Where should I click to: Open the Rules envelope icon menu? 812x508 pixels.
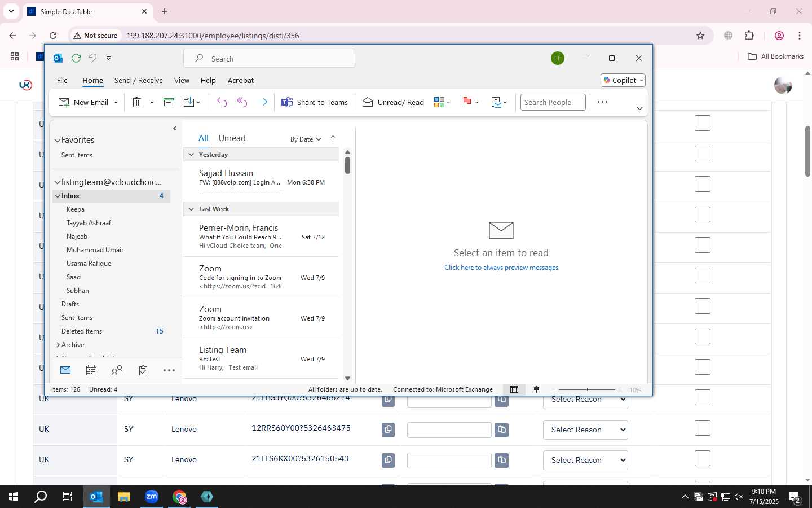[499, 102]
